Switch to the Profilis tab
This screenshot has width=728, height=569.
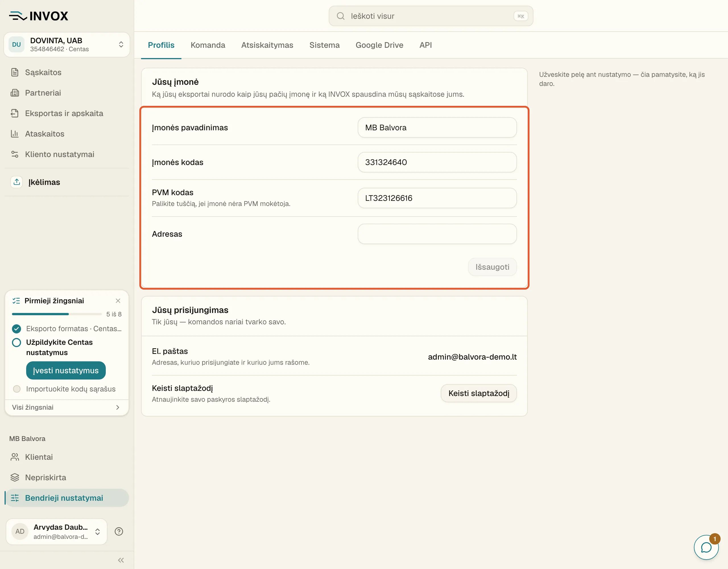[161, 45]
